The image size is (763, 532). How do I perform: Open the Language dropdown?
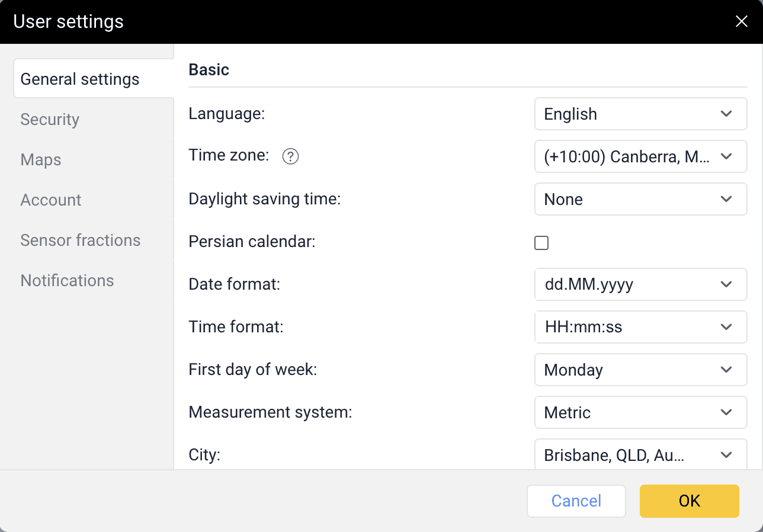pos(640,114)
